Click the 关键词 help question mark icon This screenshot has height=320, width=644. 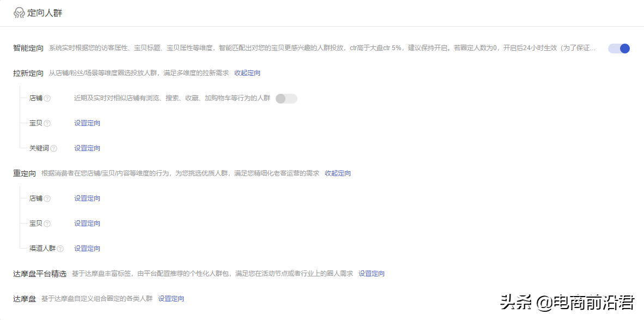[55, 148]
